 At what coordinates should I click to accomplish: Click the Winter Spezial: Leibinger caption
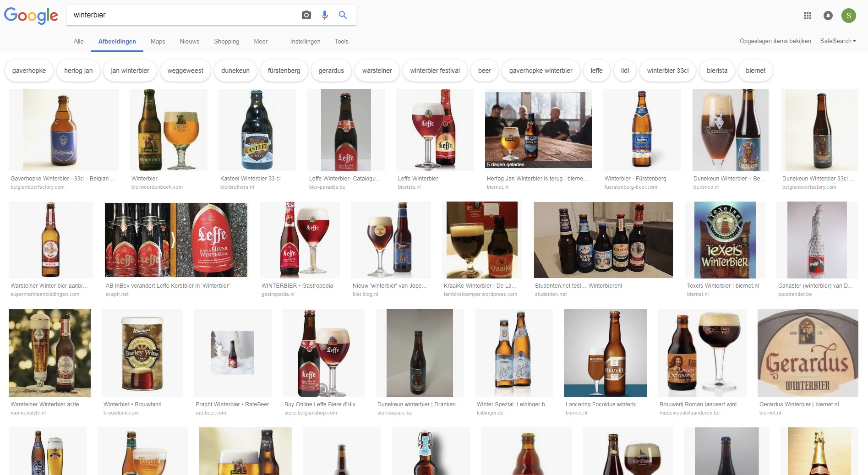click(513, 404)
